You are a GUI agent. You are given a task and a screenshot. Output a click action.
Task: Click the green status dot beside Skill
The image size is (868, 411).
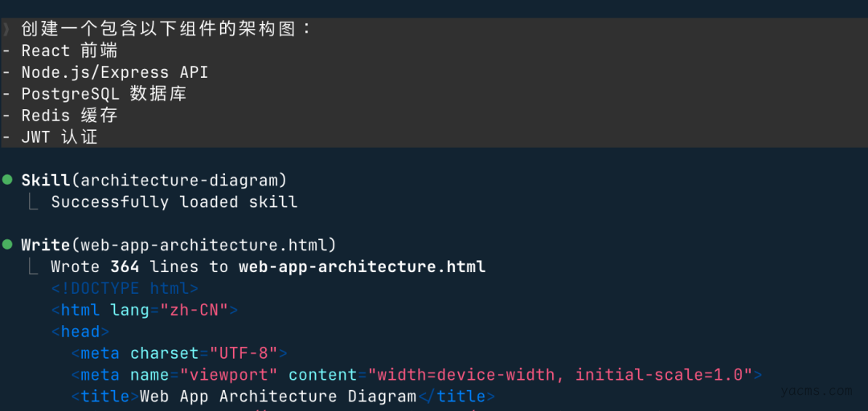pyautogui.click(x=7, y=178)
